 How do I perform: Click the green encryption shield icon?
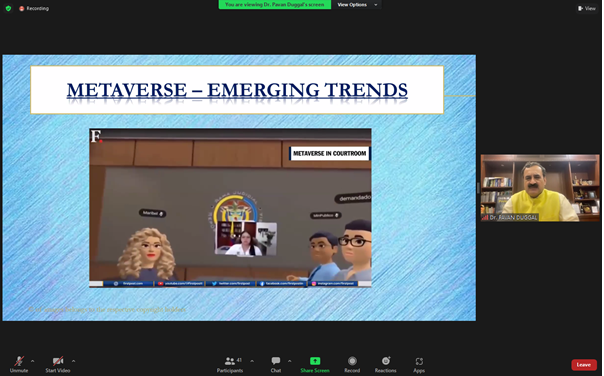[x=8, y=8]
